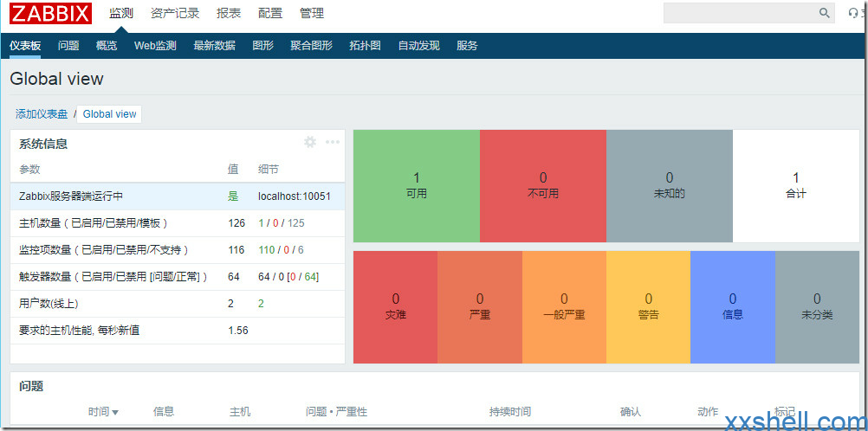This screenshot has width=868, height=431.
Task: Click the 细节 column header
Action: point(269,170)
